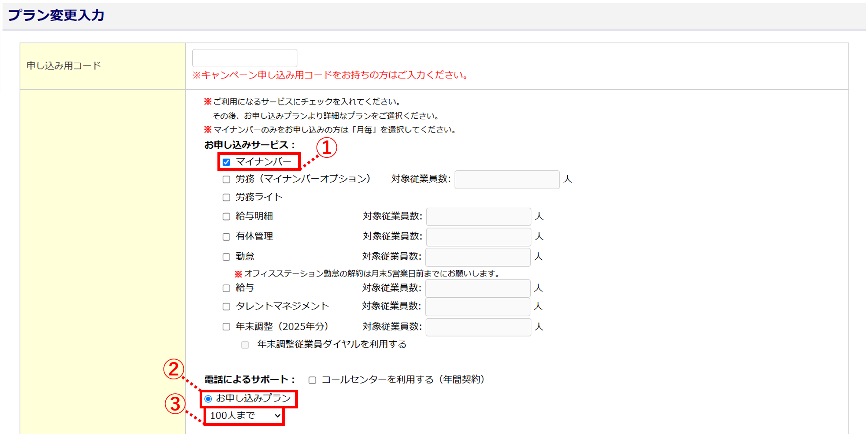Click the red キャンペーン申し込み用コード note
Image resolution: width=868 pixels, height=434 pixels.
(x=331, y=75)
